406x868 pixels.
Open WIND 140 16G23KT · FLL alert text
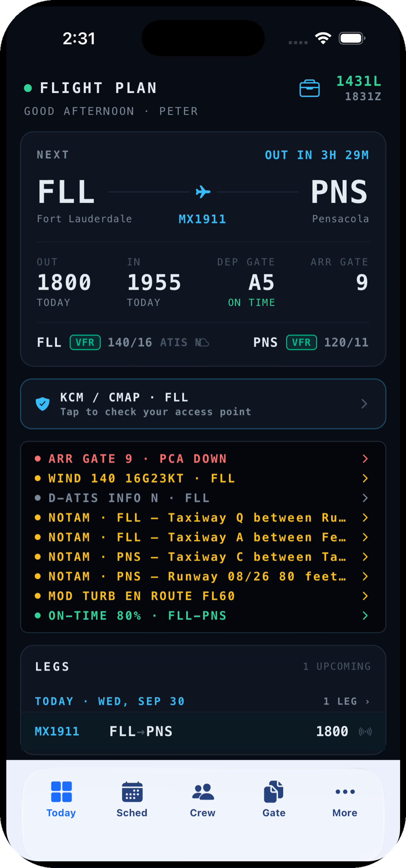point(142,478)
